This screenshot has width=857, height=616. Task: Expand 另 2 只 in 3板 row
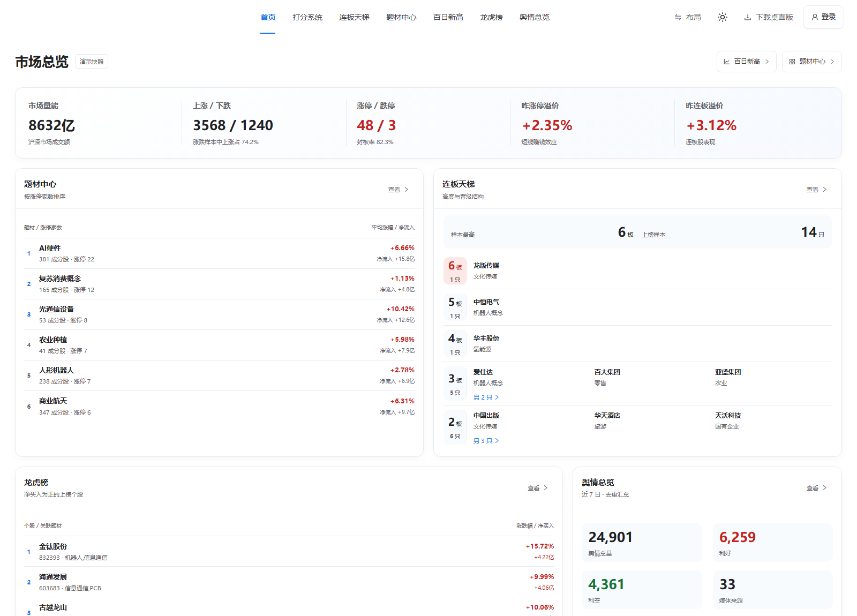486,397
